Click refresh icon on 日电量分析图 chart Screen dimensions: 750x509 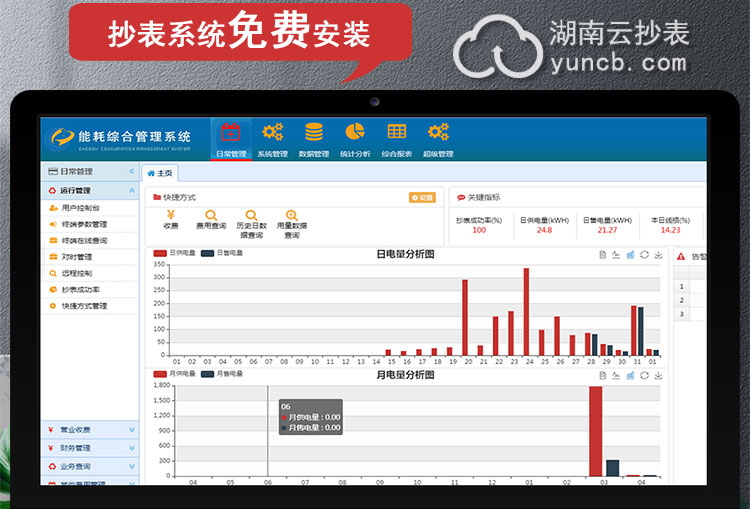pos(645,255)
